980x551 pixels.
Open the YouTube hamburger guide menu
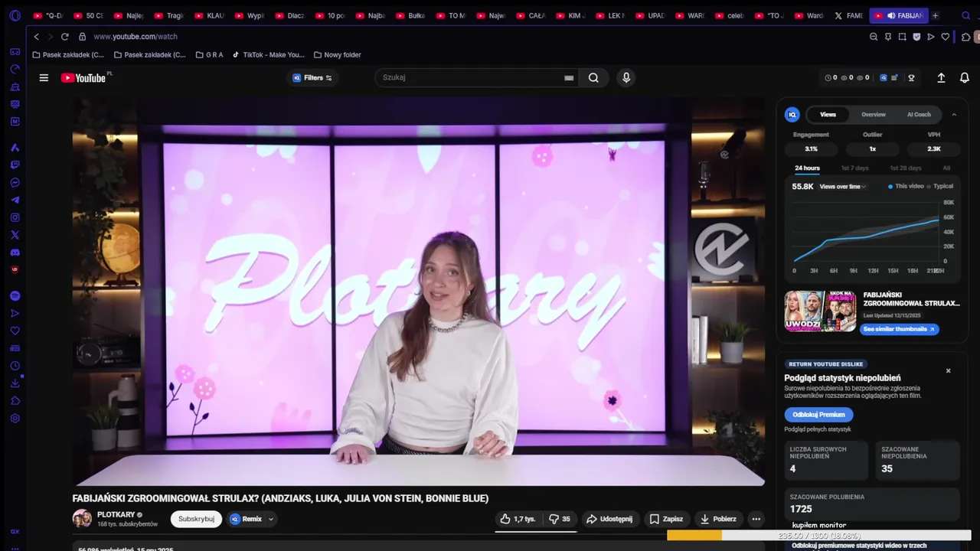[44, 77]
